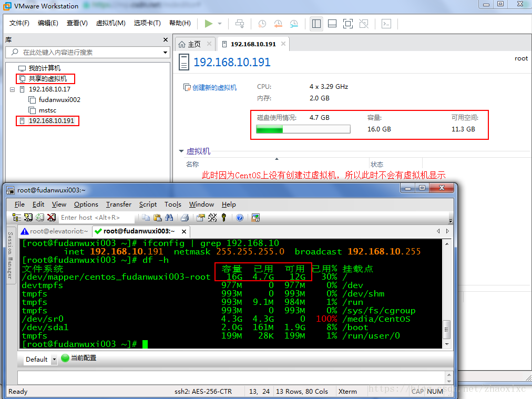Open the power options dropdown arrow beside play

click(x=220, y=24)
